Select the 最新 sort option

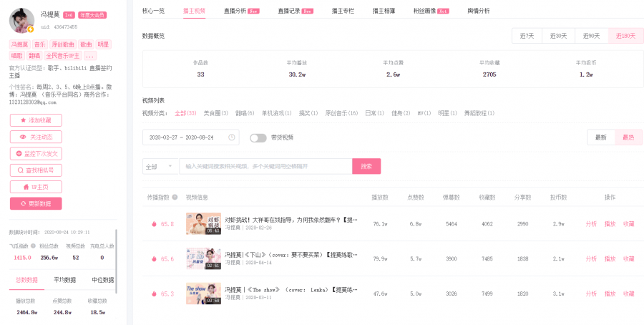601,137
